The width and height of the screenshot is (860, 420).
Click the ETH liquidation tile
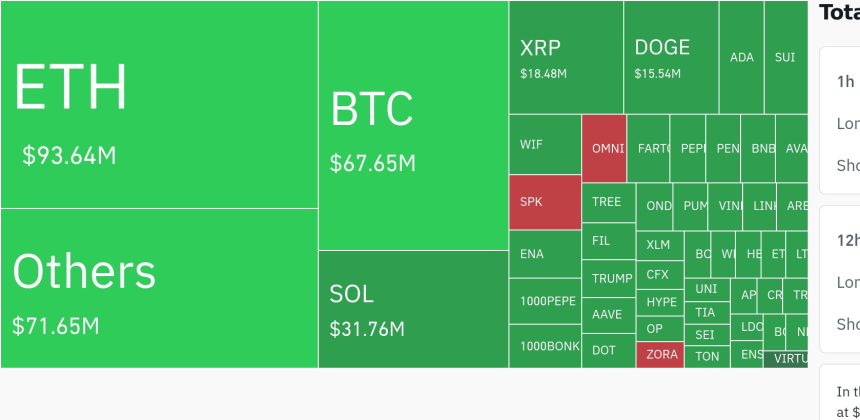(x=159, y=104)
